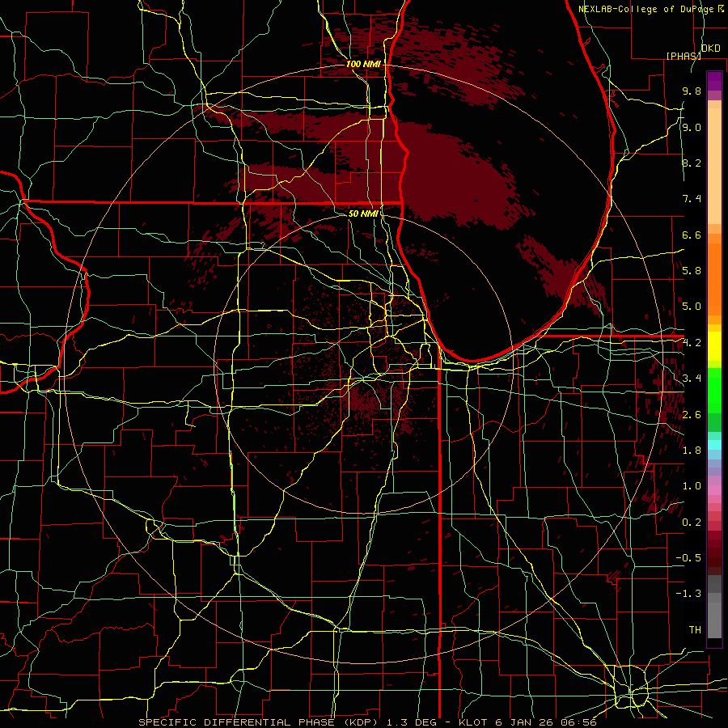
Task: Click the 9.0 color scale value
Action: [692, 128]
